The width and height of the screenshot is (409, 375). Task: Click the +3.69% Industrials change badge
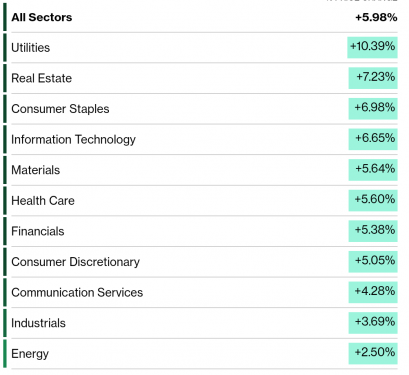point(373,323)
